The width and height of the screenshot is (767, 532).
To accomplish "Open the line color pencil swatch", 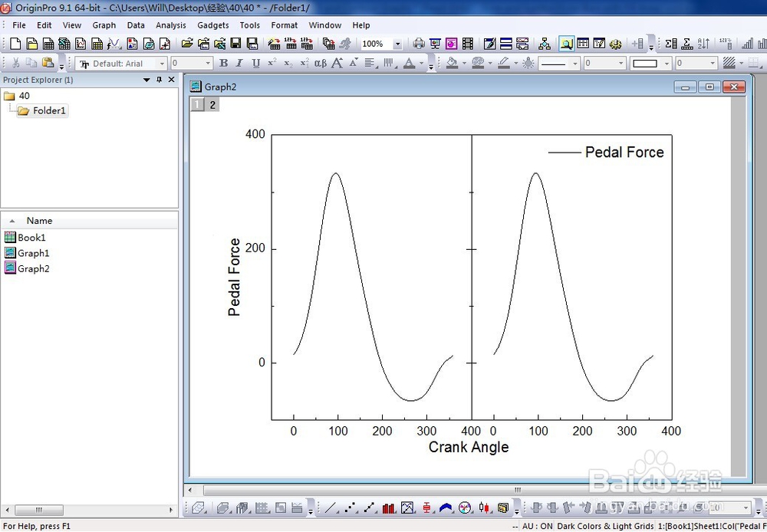I will coord(504,63).
